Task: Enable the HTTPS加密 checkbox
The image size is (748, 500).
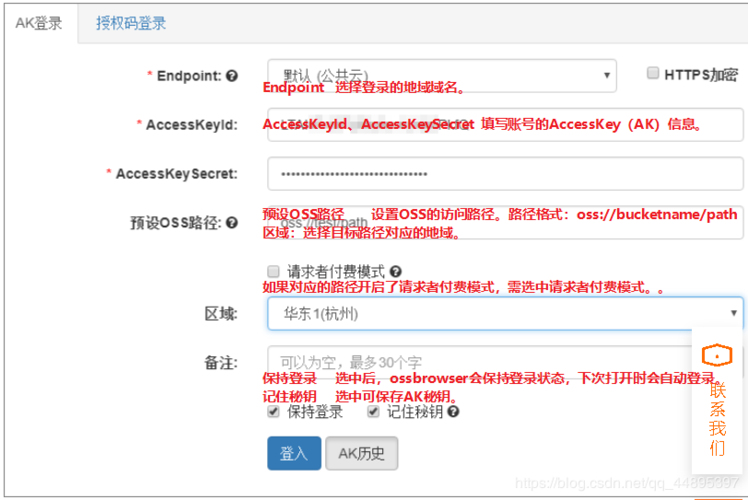Action: (653, 73)
